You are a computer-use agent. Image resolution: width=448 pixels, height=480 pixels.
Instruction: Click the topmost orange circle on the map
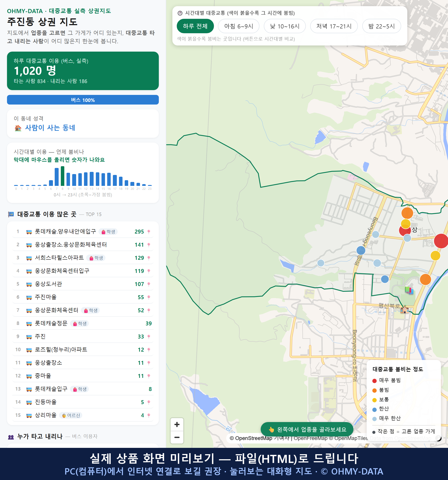tap(407, 213)
